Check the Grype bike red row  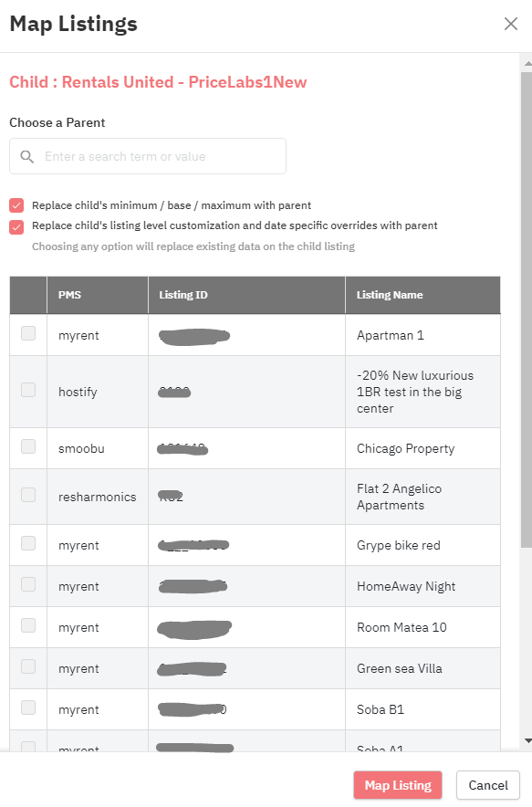[x=28, y=543]
